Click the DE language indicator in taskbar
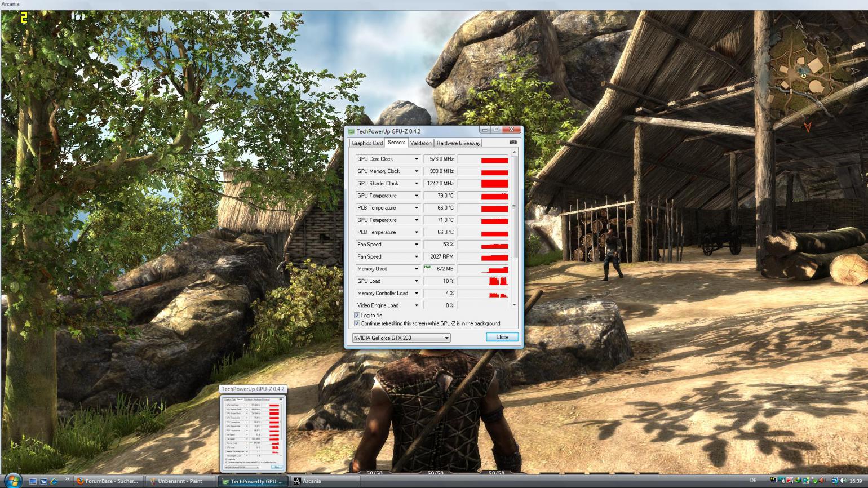The height and width of the screenshot is (488, 868). (x=753, y=480)
